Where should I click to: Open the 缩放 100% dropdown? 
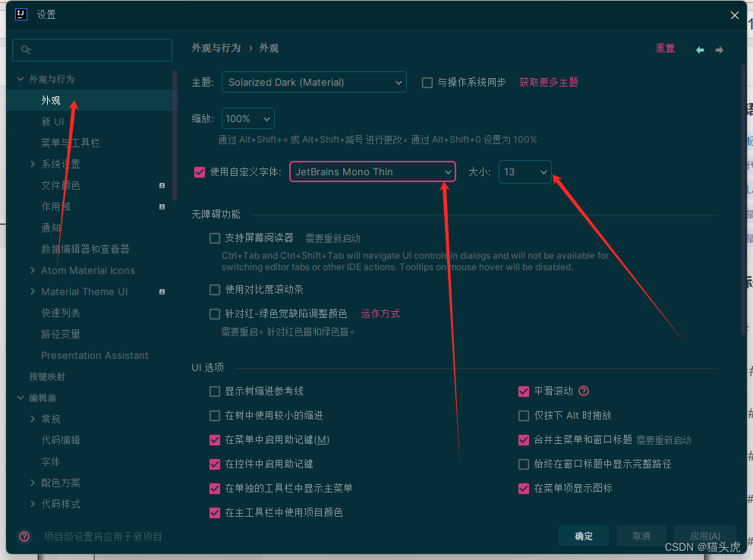coord(247,118)
